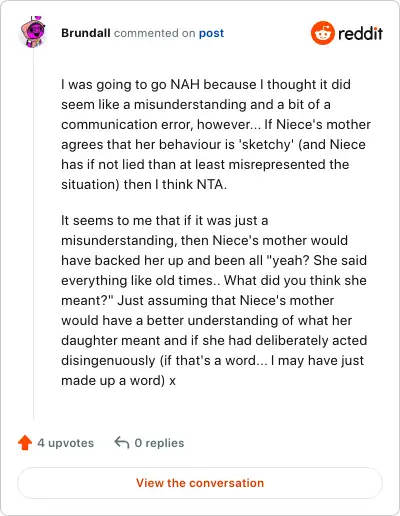Click the 'View the conversation' button
The height and width of the screenshot is (516, 400).
[200, 483]
